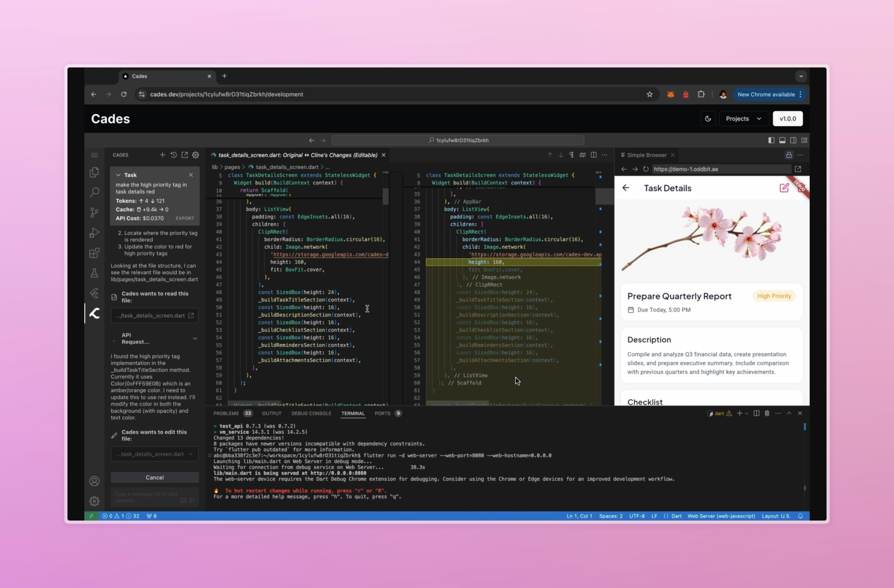The width and height of the screenshot is (894, 588).
Task: Customize layout using the layout icon
Action: point(804,140)
